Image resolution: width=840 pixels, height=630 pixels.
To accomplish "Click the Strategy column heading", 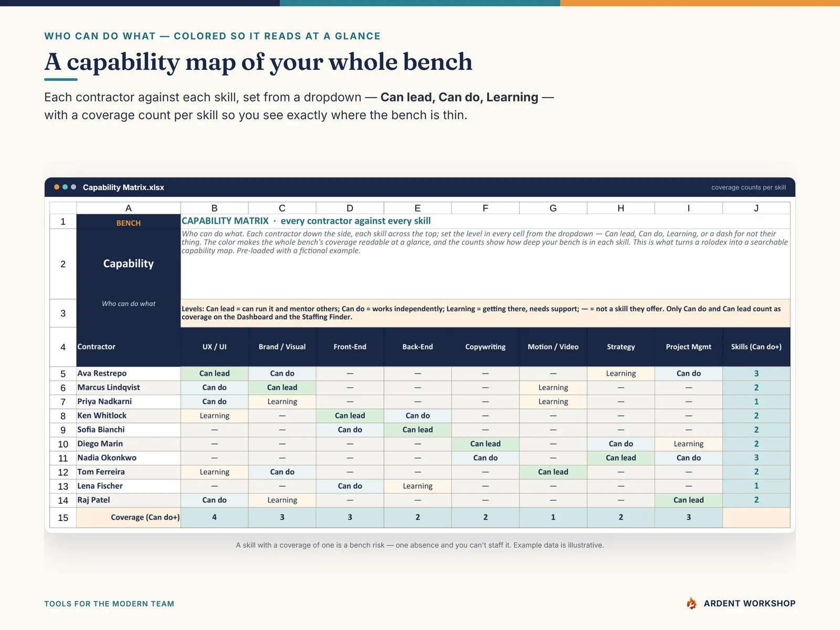I will click(x=621, y=347).
